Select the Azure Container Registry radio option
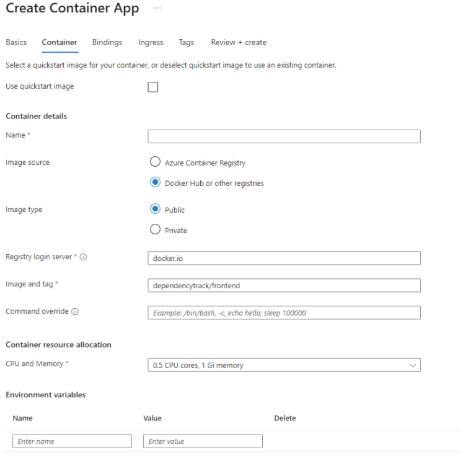476x473 pixels. (x=156, y=162)
